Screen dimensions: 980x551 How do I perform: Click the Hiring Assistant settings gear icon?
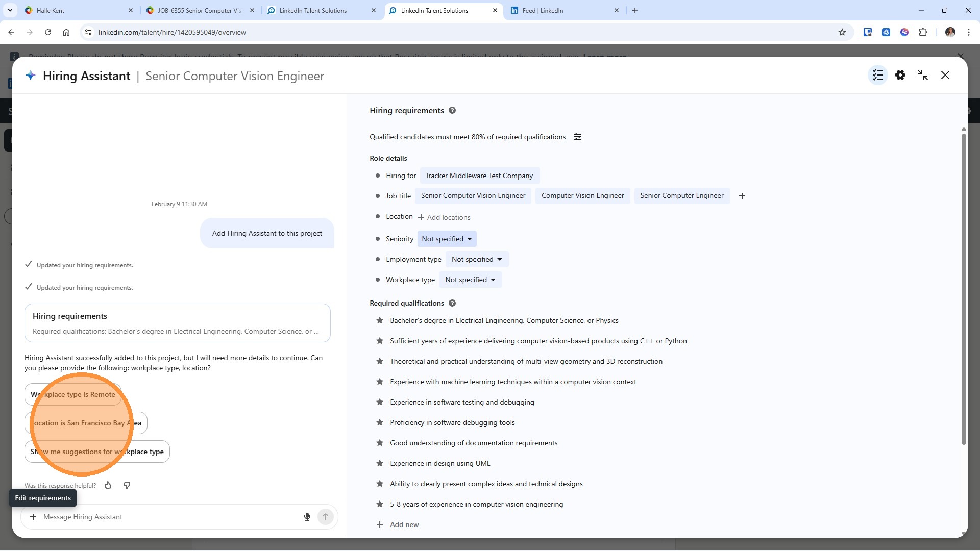(900, 76)
